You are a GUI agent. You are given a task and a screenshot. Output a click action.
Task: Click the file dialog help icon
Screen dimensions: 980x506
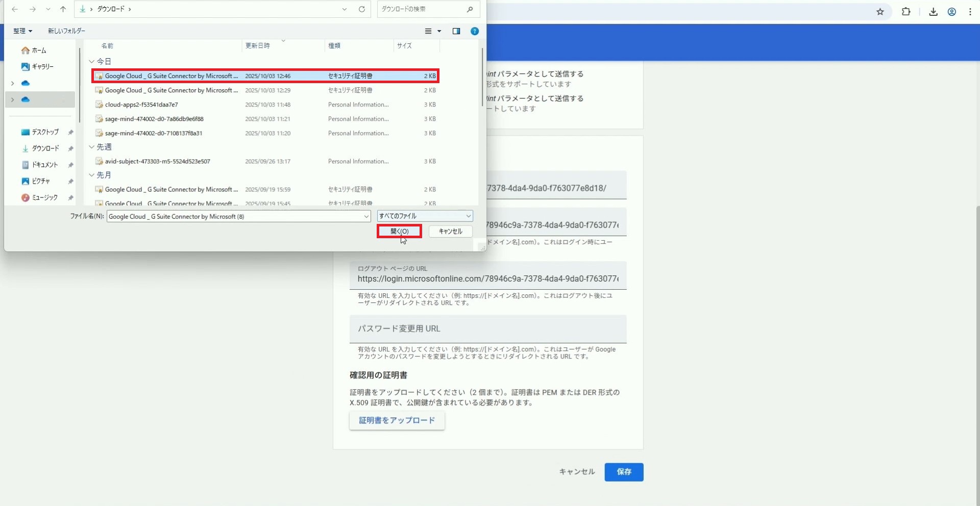tap(475, 31)
